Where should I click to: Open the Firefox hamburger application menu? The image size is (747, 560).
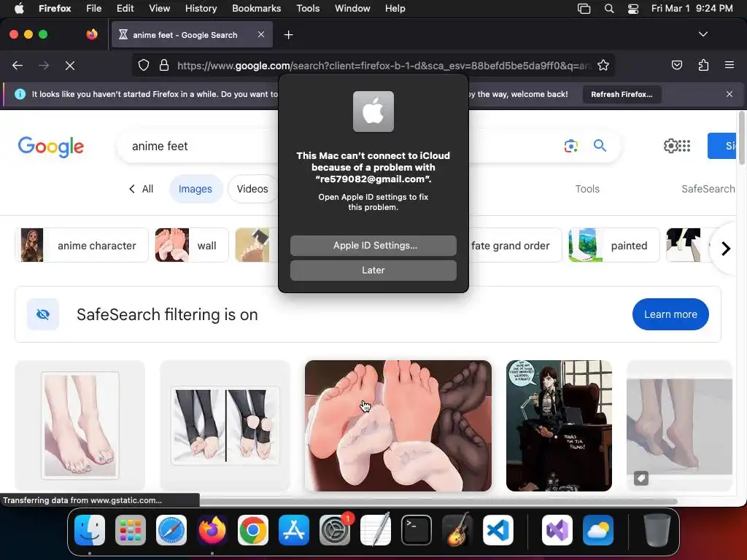coord(729,65)
